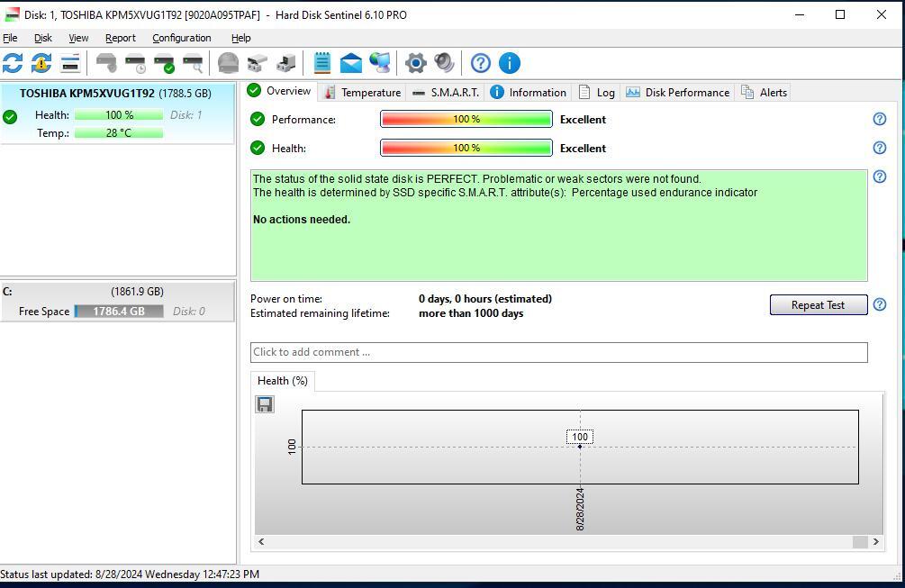Click the chart horizontal scrollbar thumb
Image resolution: width=905 pixels, height=588 pixels.
(860, 541)
